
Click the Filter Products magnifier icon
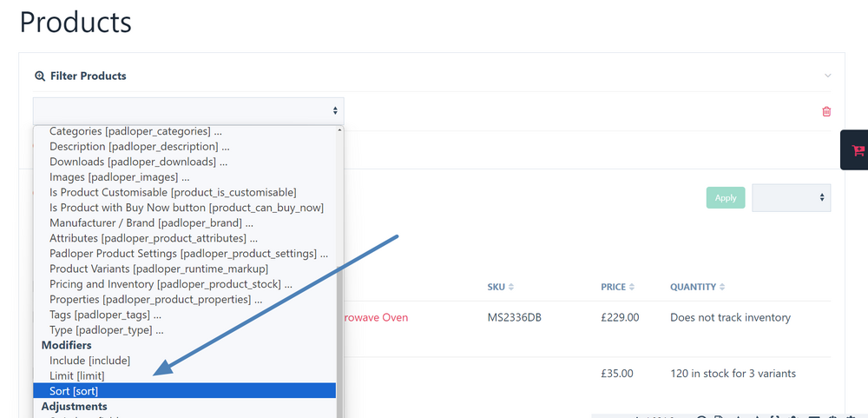pyautogui.click(x=39, y=76)
